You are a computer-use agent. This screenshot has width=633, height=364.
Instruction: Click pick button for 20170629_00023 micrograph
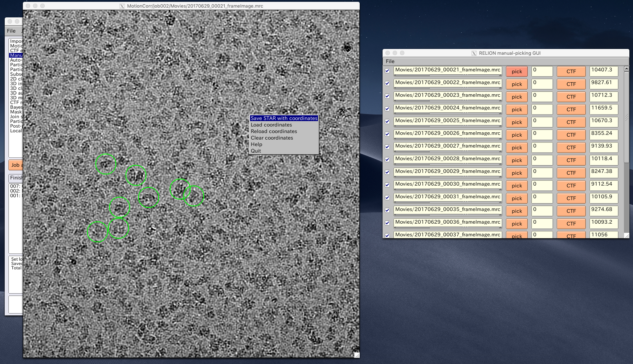517,97
